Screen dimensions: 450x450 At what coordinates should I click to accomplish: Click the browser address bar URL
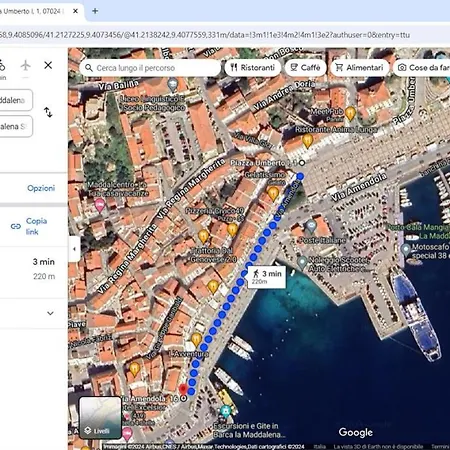205,35
